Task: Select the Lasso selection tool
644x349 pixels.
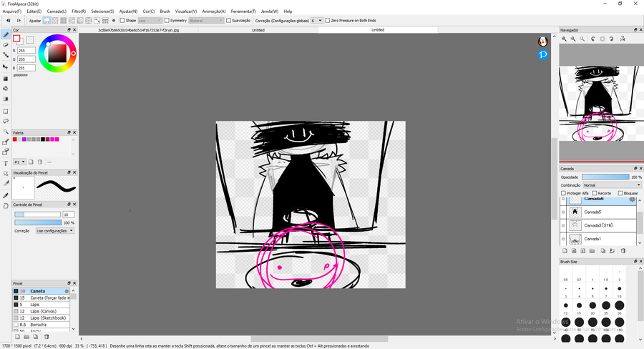Action: 6,122
